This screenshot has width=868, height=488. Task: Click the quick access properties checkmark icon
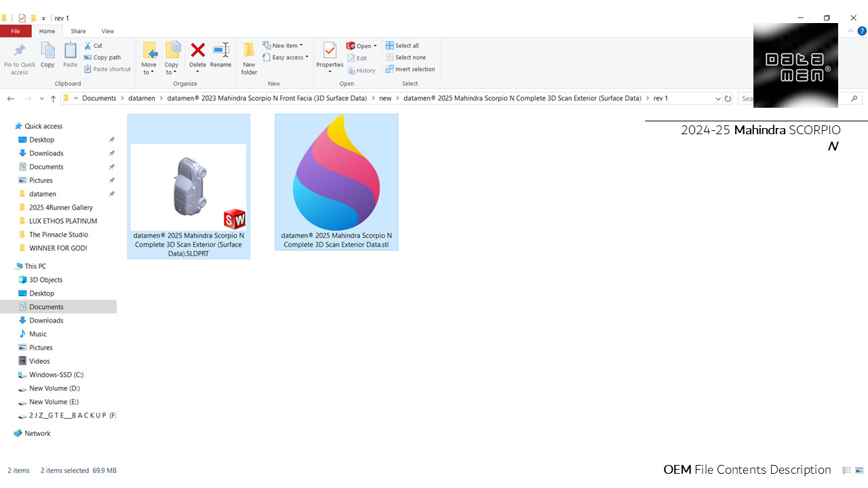(22, 18)
